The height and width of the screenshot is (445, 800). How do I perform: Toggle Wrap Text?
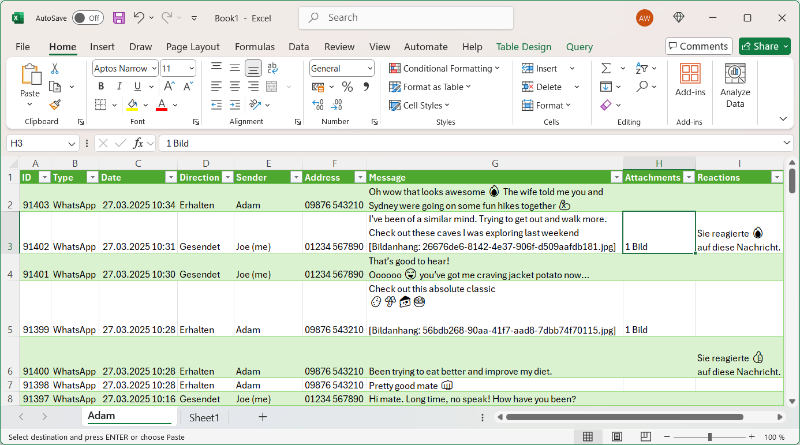pos(272,68)
